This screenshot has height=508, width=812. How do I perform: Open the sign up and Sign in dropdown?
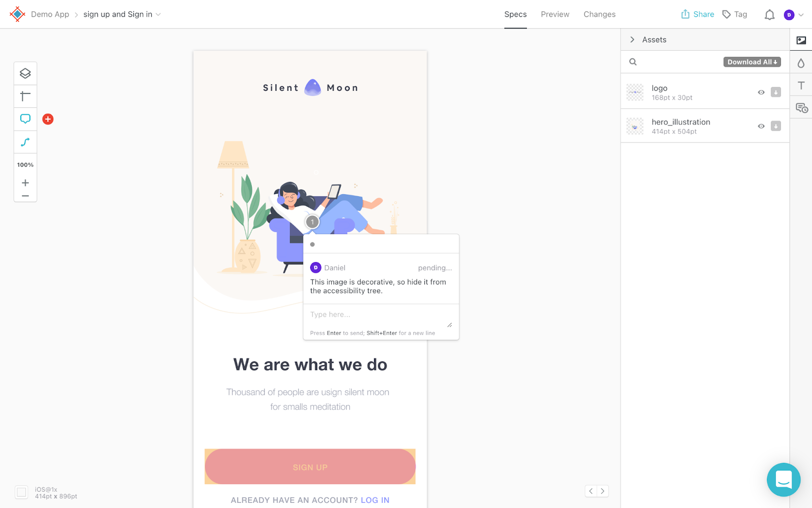tap(122, 14)
